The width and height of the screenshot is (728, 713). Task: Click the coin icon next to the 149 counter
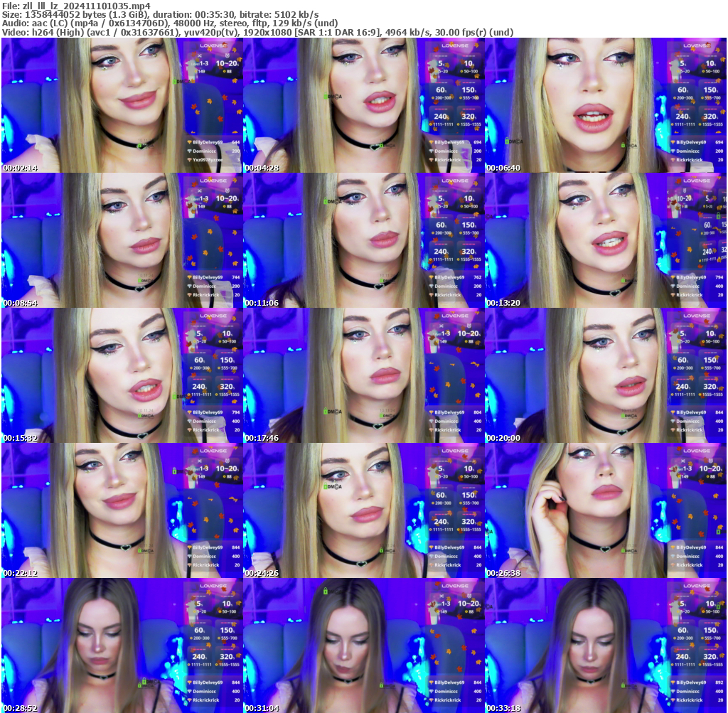coord(196,71)
